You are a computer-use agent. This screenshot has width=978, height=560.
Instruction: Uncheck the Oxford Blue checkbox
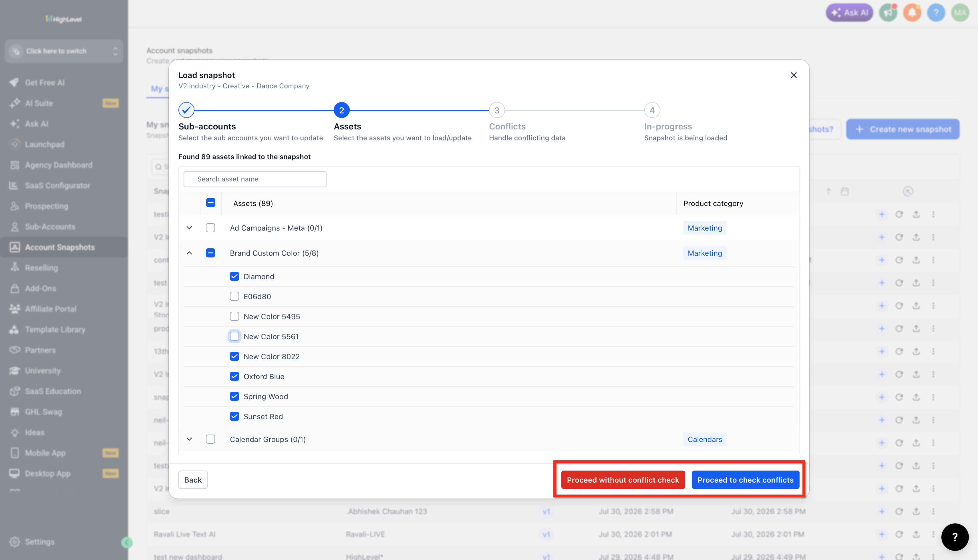(234, 376)
